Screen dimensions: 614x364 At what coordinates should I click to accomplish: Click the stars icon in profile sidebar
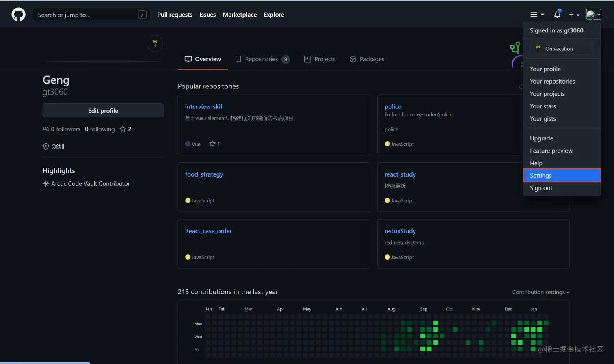click(123, 129)
